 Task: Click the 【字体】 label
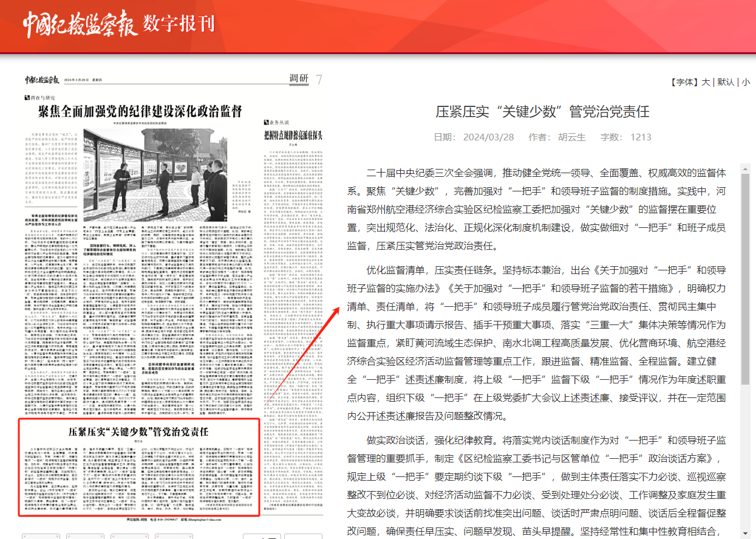tap(684, 82)
